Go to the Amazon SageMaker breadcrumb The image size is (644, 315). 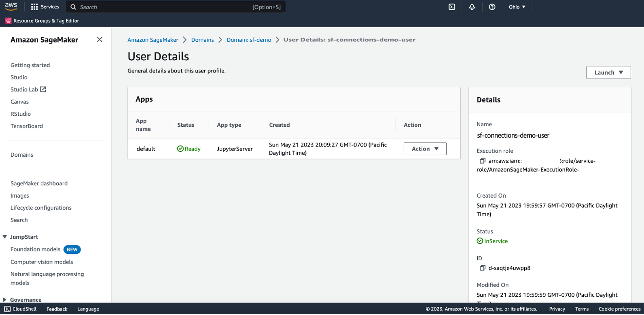point(153,40)
